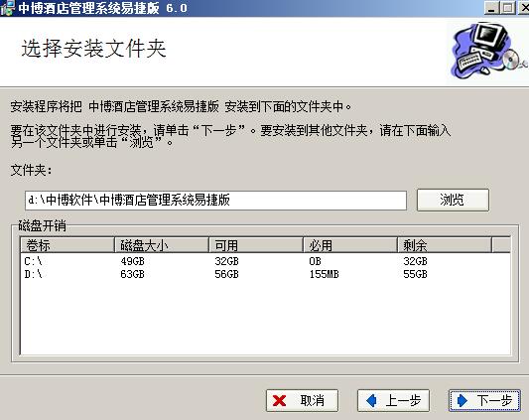Click the 取消 cancel button

click(302, 401)
